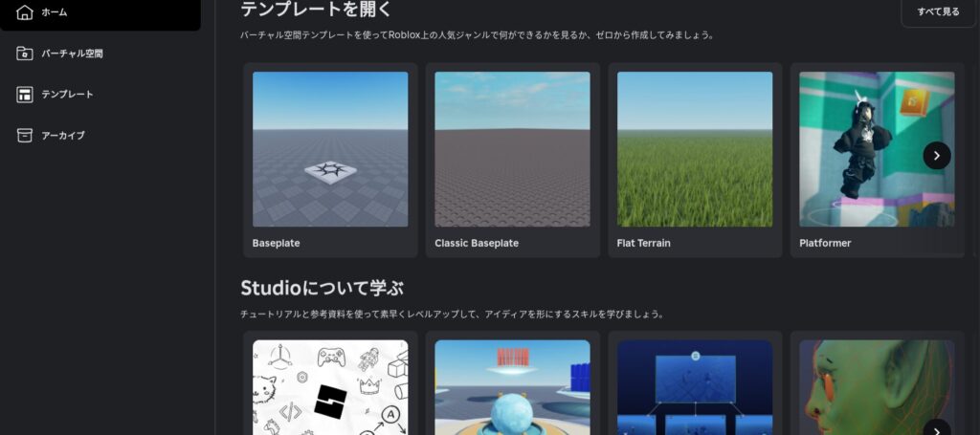Open the Platformer template thumbnail
Viewport: 980px width, 435px height.
click(877, 149)
